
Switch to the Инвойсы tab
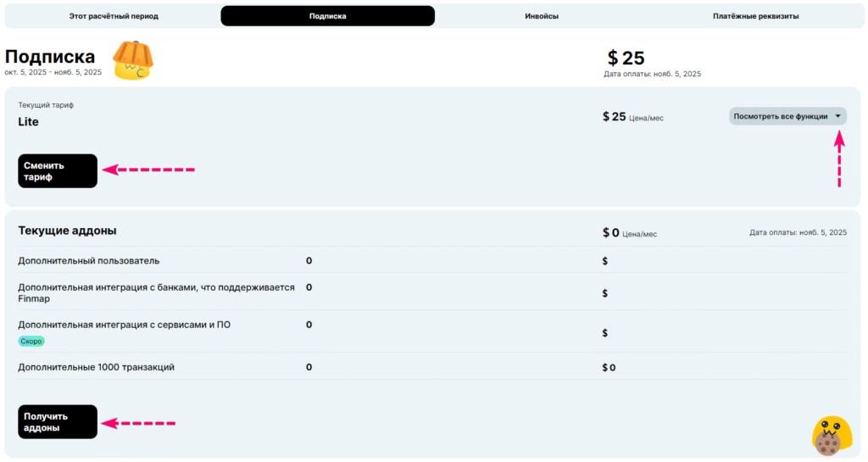[541, 16]
